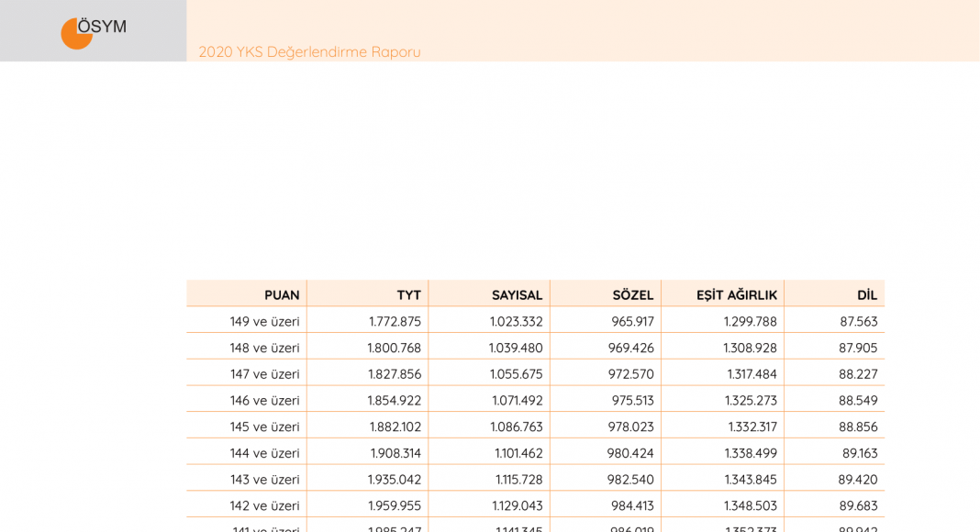
Task: Click EŞİT AĞIRLIK value 1.343.845
Action: pyautogui.click(x=751, y=479)
